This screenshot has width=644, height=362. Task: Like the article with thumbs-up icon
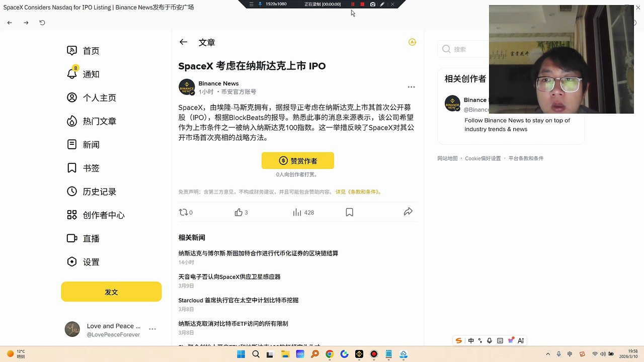pos(238,212)
